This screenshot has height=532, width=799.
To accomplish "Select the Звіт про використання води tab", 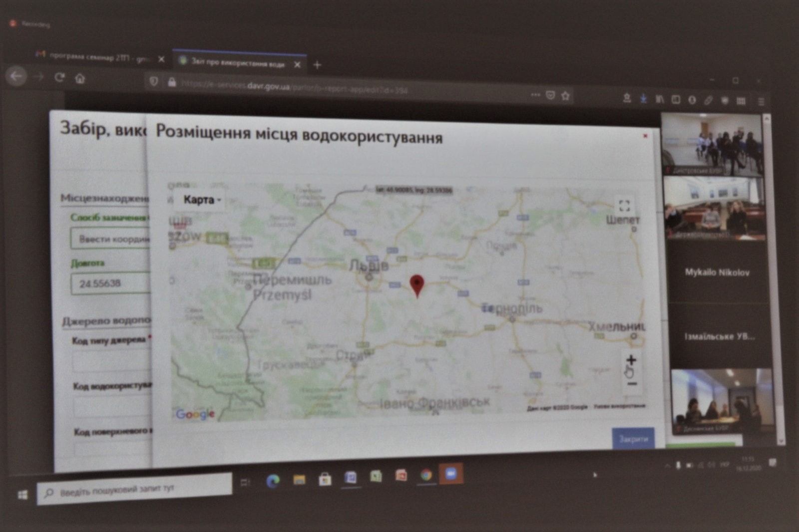I will (235, 63).
